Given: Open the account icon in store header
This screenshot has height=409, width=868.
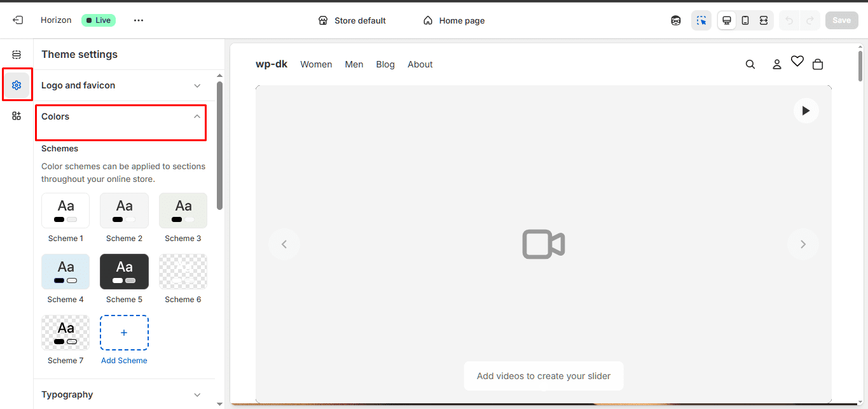Looking at the screenshot, I should click(776, 64).
